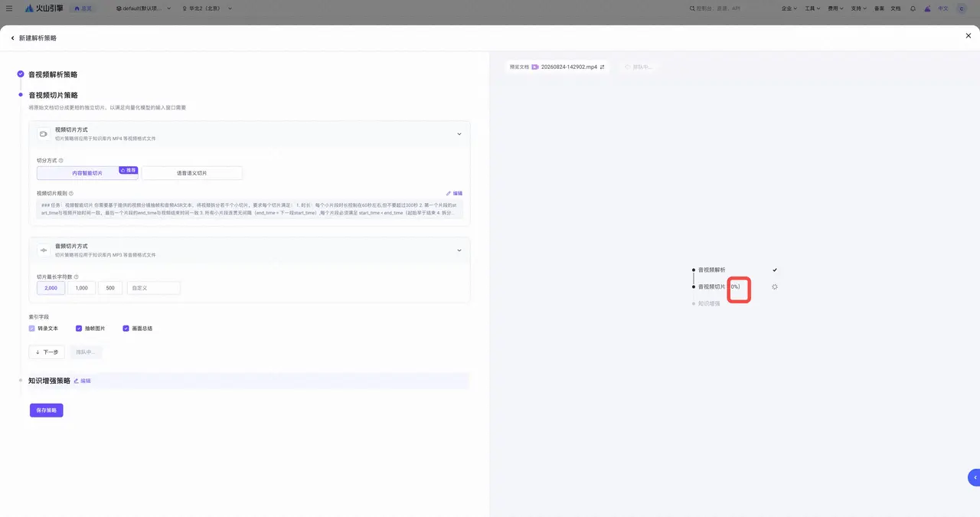
Task: Click the 自定义 character count input field
Action: coord(154,288)
